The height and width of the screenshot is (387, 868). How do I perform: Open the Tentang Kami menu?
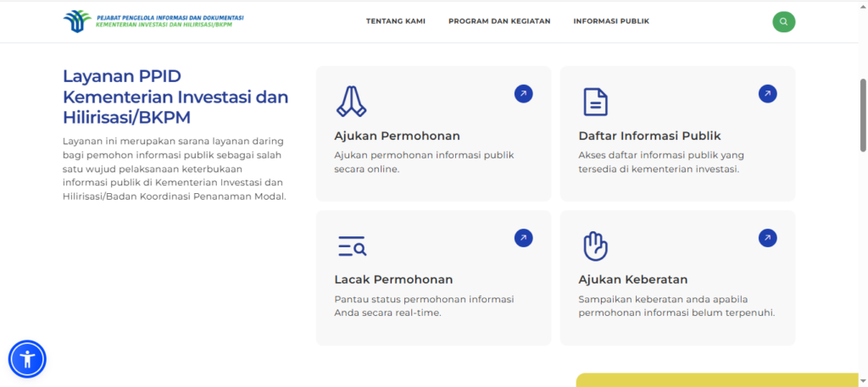(396, 21)
